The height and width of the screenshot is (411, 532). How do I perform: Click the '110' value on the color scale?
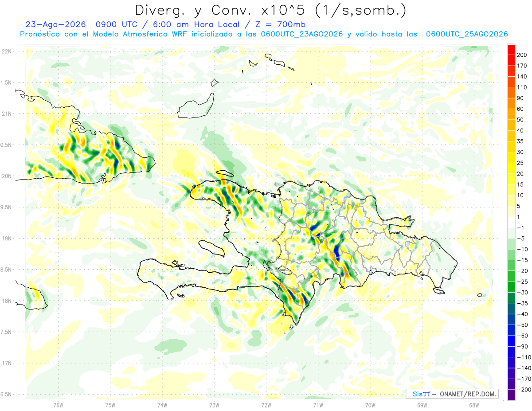pos(522,87)
